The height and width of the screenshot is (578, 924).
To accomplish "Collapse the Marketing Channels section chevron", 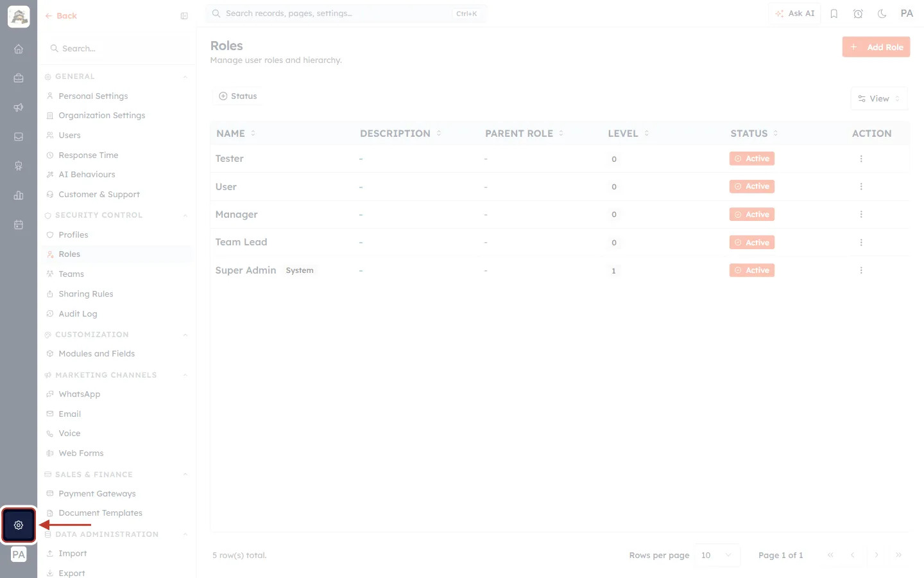I will (185, 376).
